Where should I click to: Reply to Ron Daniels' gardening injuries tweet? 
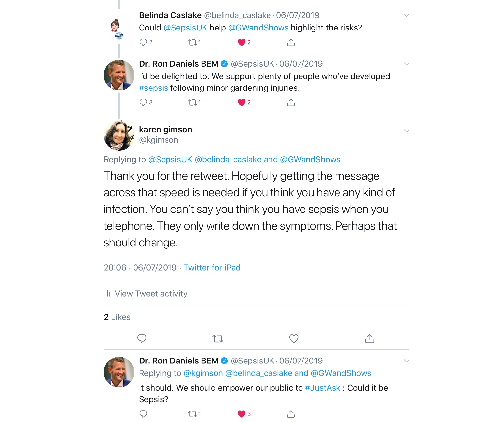tap(143, 102)
